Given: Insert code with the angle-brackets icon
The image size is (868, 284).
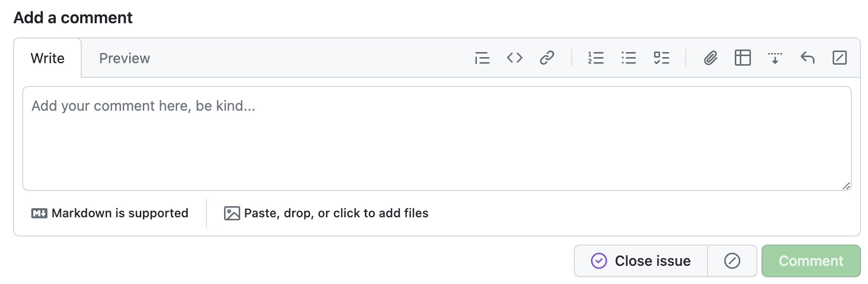Looking at the screenshot, I should 514,58.
